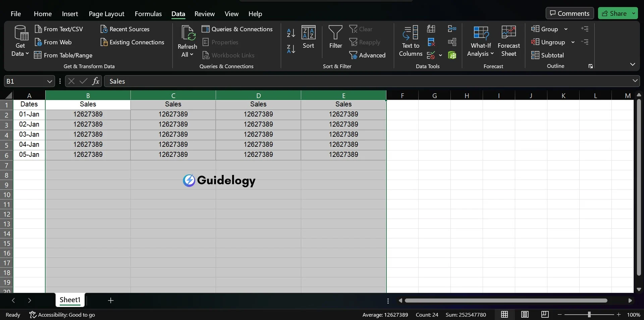Screen dimensions: 644x320
Task: Open the Get Data menu
Action: coord(20,41)
